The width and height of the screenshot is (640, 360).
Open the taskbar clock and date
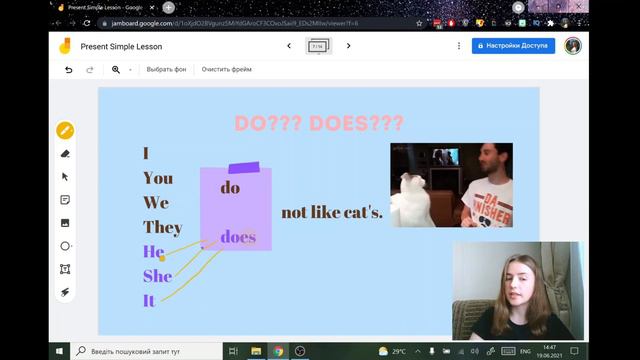click(x=549, y=351)
